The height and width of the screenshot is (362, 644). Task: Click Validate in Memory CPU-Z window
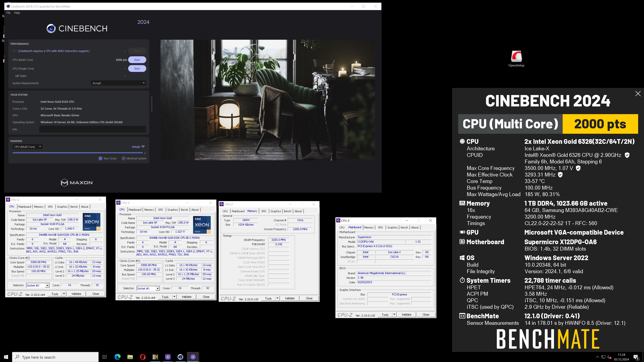(290, 298)
